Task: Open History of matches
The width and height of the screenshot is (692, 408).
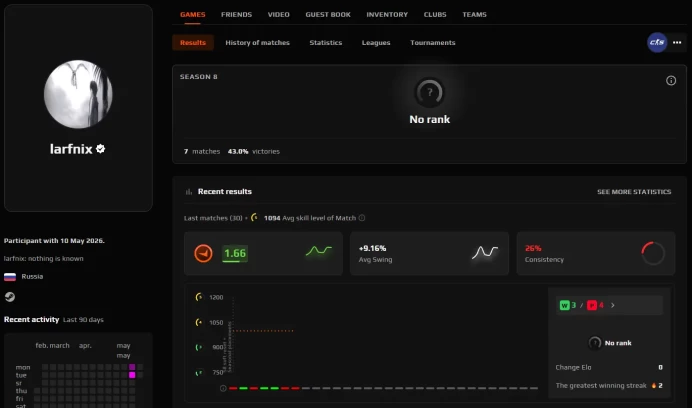Action: tap(257, 42)
